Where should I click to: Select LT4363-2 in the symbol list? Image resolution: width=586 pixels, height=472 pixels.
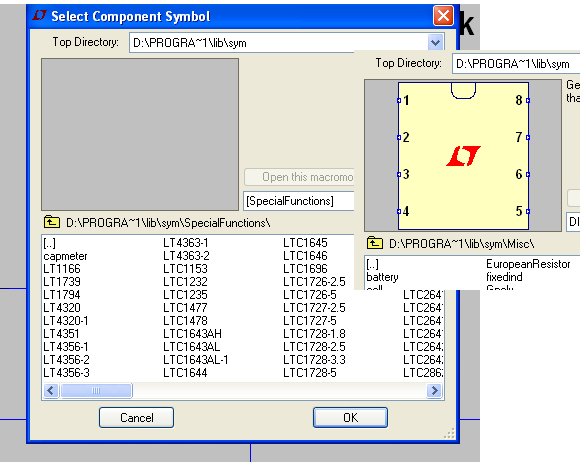coord(186,256)
